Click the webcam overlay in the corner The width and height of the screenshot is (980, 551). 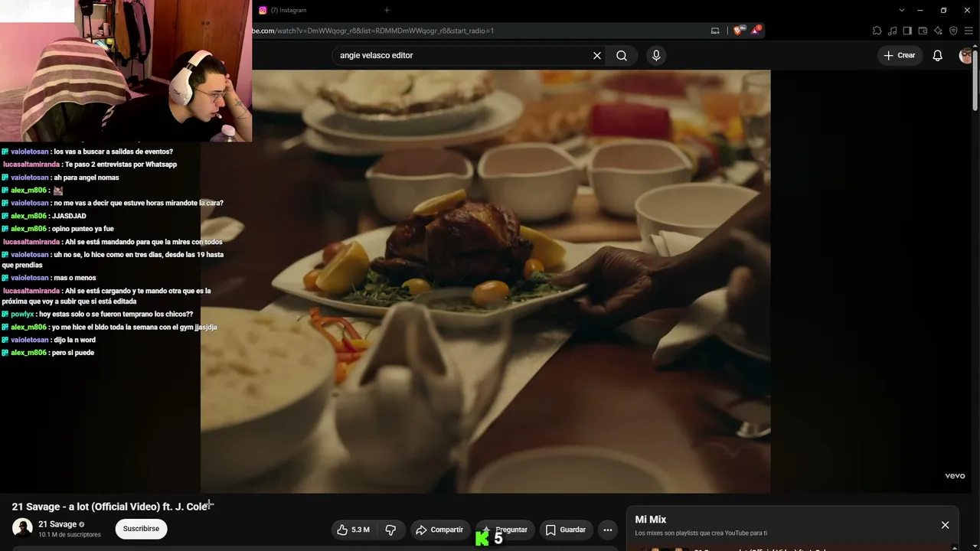tap(126, 70)
